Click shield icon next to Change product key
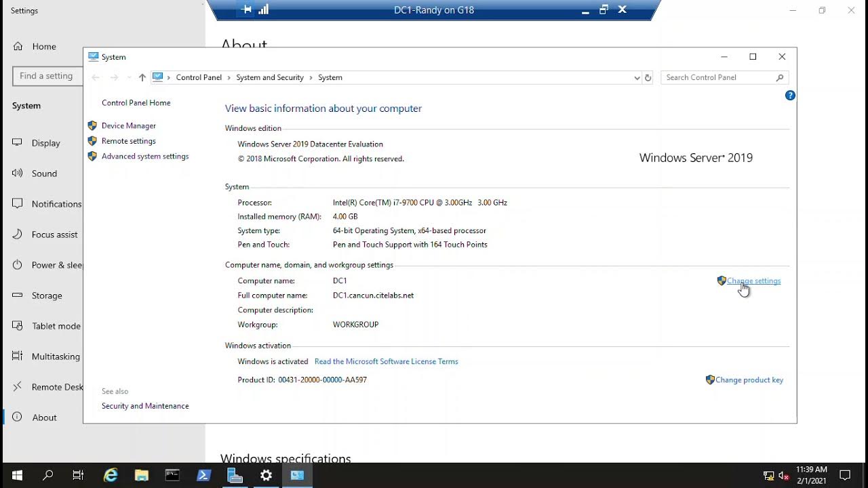The height and width of the screenshot is (488, 868). coord(710,380)
